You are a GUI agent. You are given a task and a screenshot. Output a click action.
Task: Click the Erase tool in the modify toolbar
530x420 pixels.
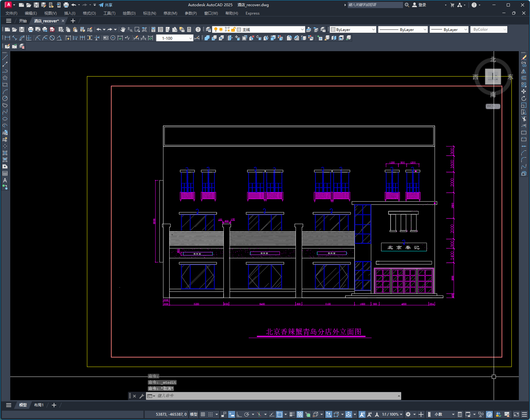coord(524,57)
